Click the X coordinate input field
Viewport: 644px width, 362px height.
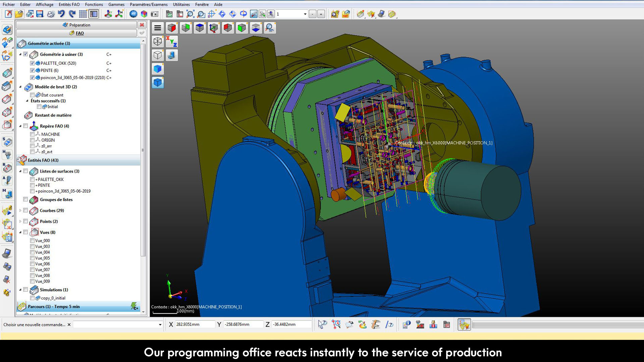tap(195, 324)
